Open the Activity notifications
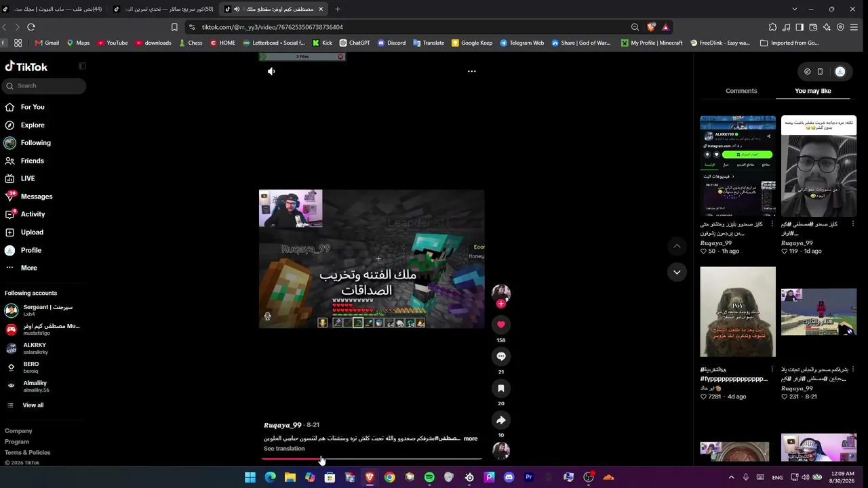This screenshot has width=868, height=488. click(x=33, y=214)
